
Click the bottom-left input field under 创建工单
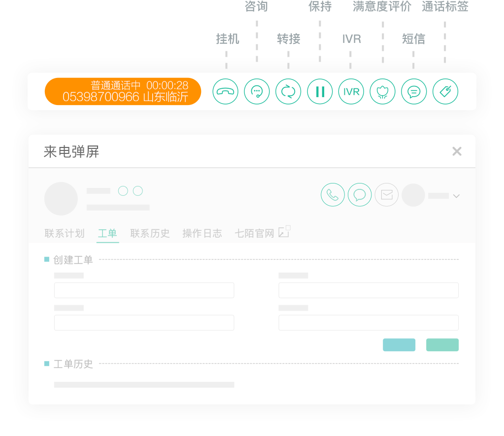coord(144,323)
